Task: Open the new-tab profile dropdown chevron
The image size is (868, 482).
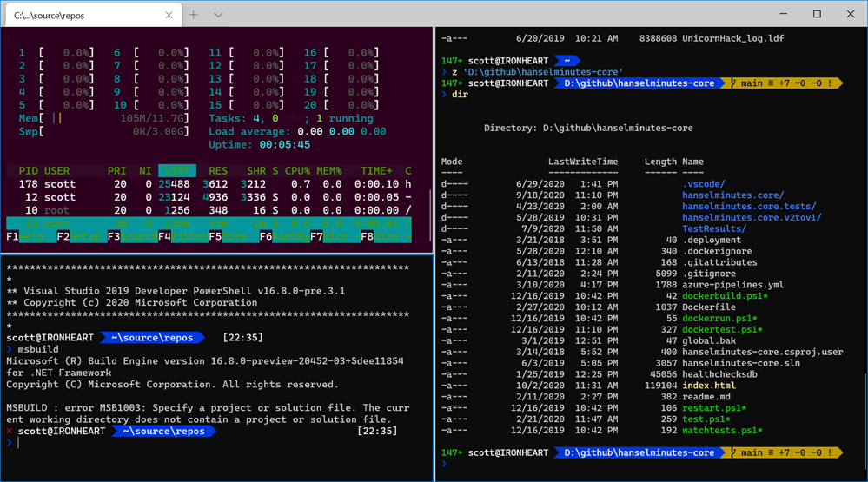Action: (218, 15)
